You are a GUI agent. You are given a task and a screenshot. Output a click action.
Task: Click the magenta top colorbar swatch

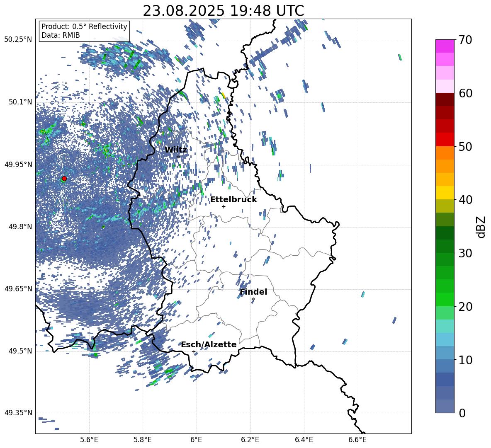click(445, 46)
